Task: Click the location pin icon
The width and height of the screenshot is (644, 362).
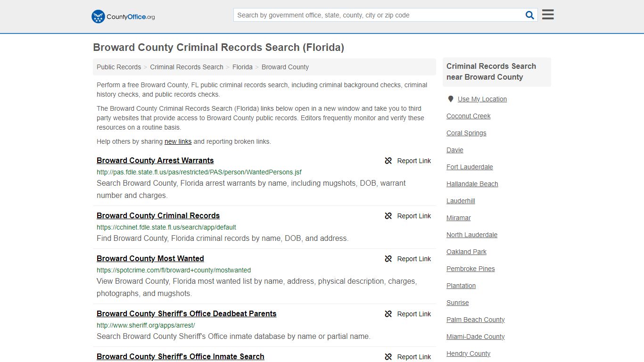Action: pyautogui.click(x=451, y=99)
